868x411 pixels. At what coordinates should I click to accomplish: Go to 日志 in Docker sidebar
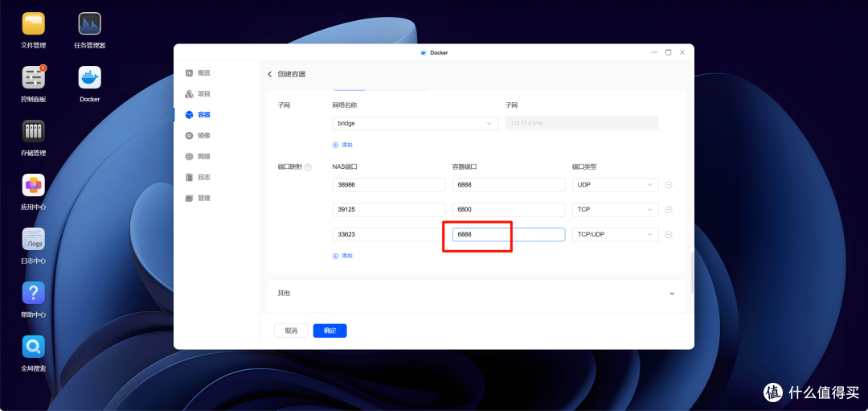(198, 177)
